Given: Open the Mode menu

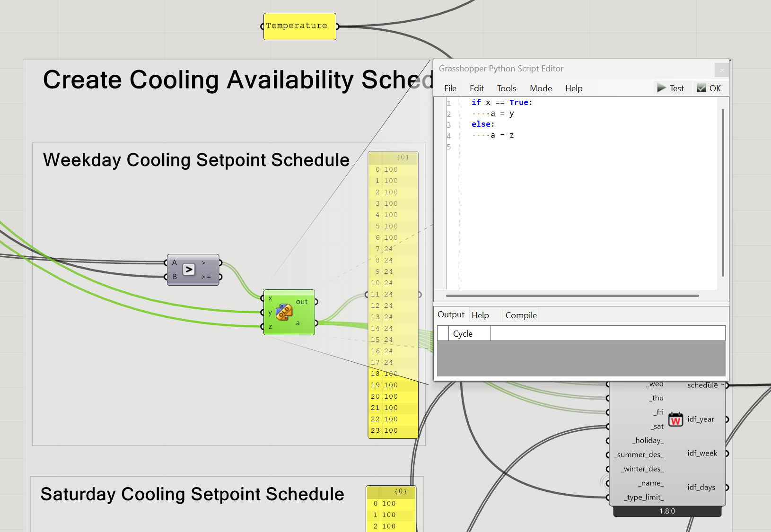Looking at the screenshot, I should (541, 88).
